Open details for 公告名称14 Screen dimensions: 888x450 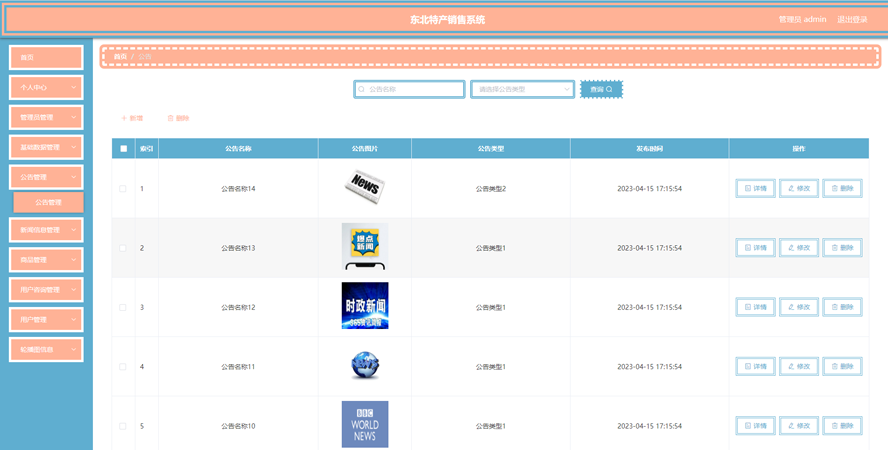(x=755, y=188)
